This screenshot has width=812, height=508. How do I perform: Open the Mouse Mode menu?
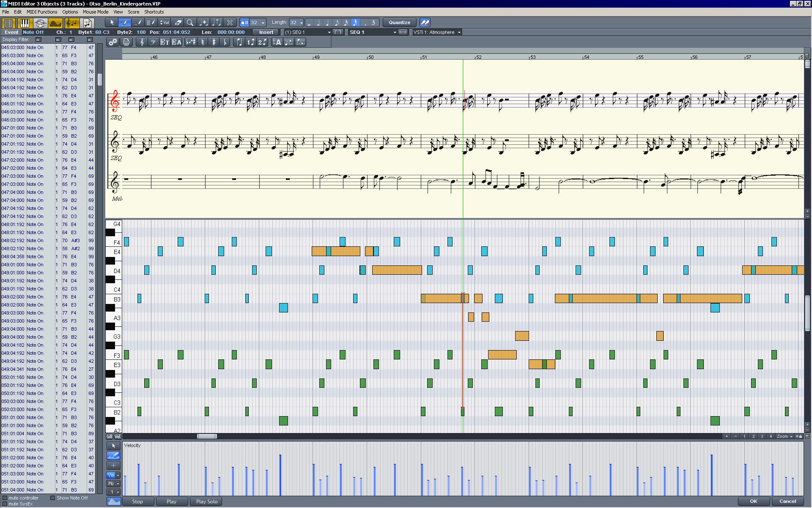(x=96, y=12)
